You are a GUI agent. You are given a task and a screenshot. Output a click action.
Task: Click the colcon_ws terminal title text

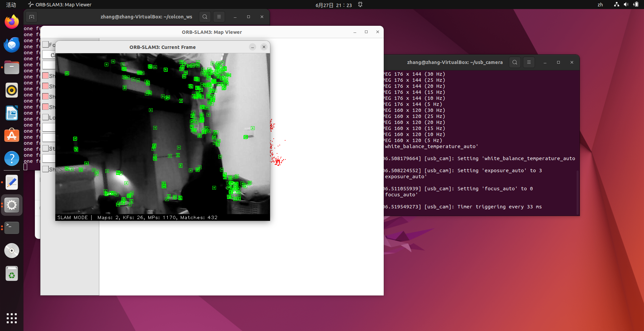pos(146,17)
